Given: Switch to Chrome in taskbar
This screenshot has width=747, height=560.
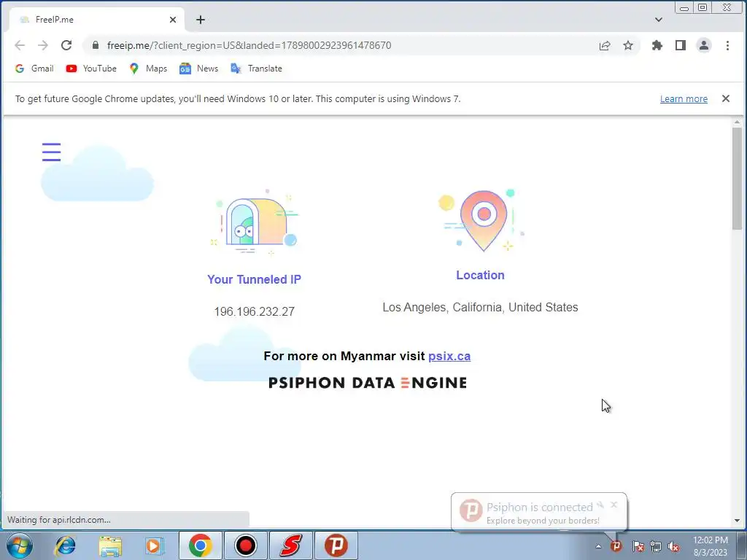Looking at the screenshot, I should 200,545.
